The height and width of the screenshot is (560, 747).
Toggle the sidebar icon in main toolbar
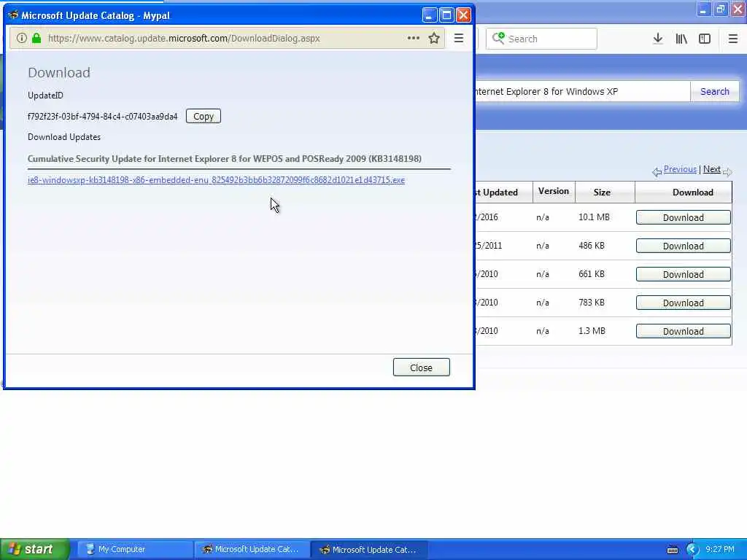pos(705,39)
